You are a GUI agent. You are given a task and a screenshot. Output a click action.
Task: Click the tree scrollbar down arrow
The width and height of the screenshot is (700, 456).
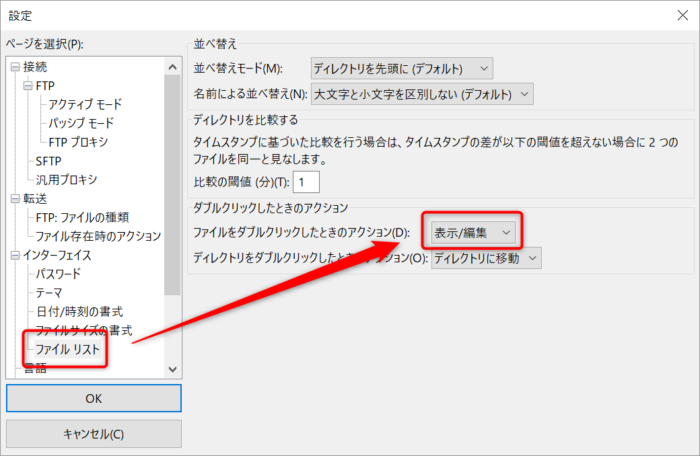pyautogui.click(x=172, y=369)
